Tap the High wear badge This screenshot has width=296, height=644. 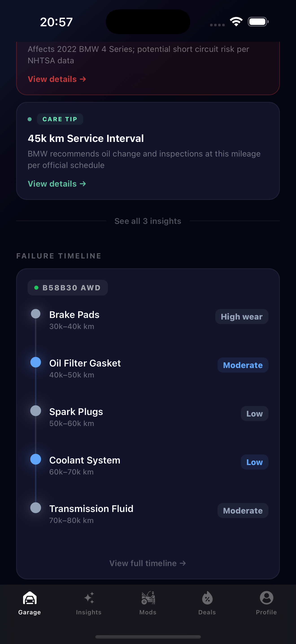(x=242, y=317)
